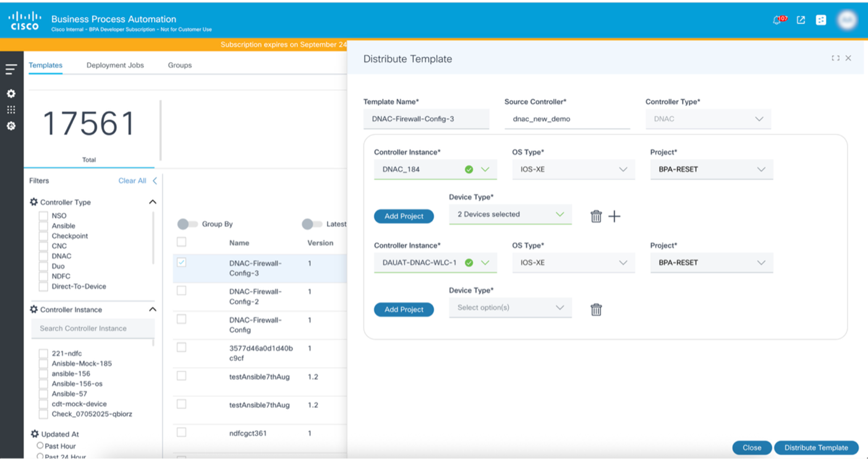This screenshot has height=461, width=868.
Task: Switch to the Groups tab
Action: 180,65
